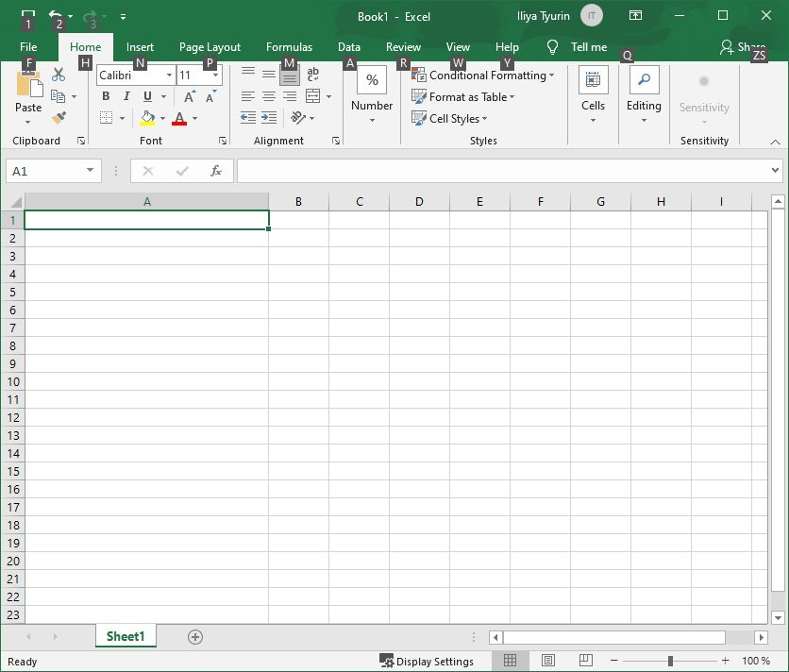Toggle italic formatting
The image size is (789, 672).
pyautogui.click(x=126, y=96)
